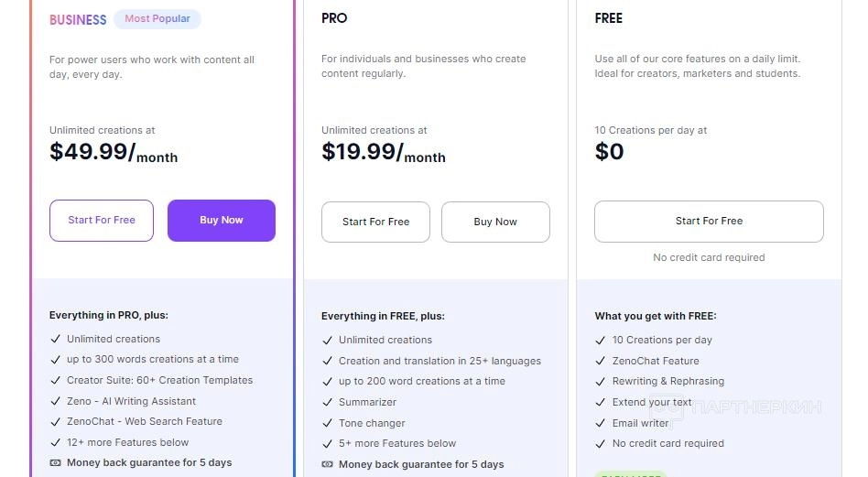
Task: Click checkmark icon next to Summarizer
Action: click(327, 402)
